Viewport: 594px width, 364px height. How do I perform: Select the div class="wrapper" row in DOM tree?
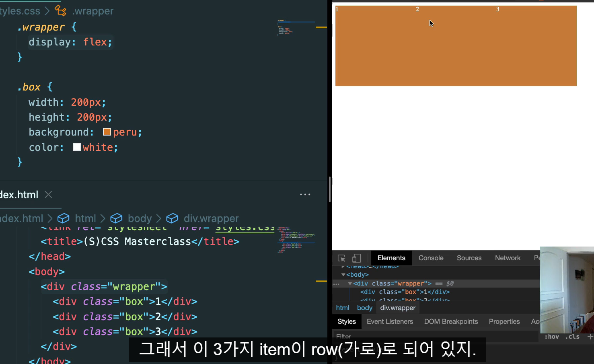click(x=436, y=284)
